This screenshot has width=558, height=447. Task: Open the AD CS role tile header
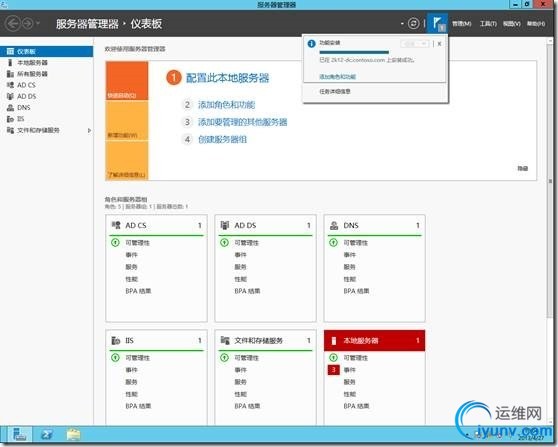tap(157, 225)
